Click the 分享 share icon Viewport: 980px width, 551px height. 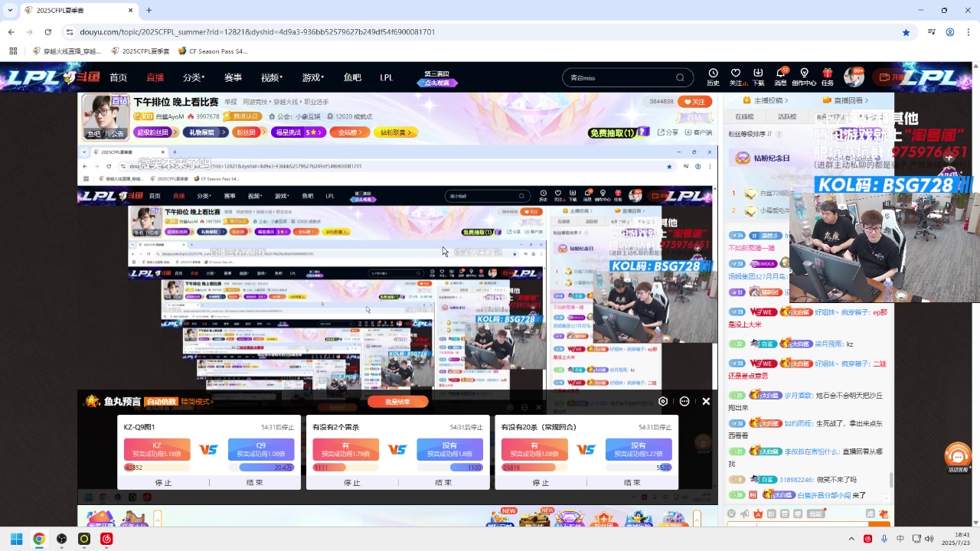coord(668,132)
